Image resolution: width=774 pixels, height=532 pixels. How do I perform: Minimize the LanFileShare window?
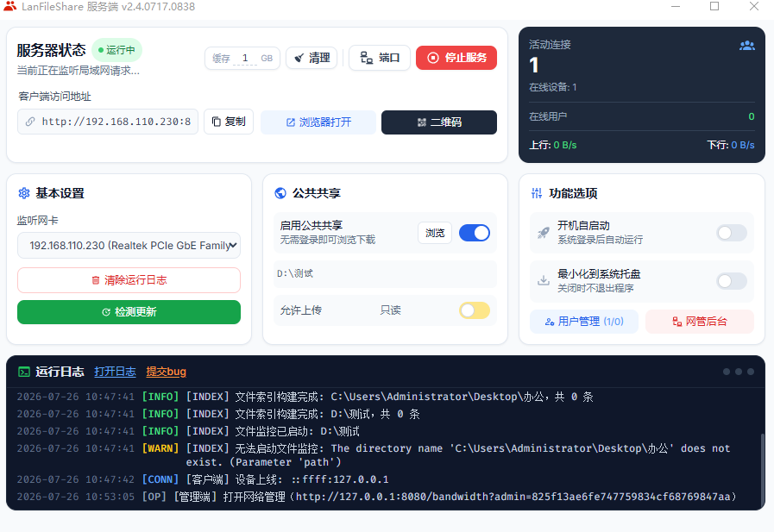[x=676, y=6]
